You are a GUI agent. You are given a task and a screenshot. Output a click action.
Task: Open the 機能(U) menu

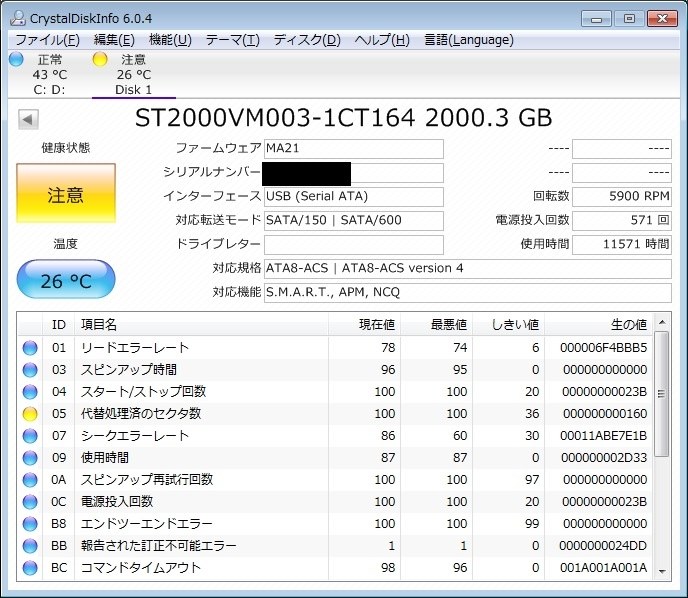pos(170,40)
